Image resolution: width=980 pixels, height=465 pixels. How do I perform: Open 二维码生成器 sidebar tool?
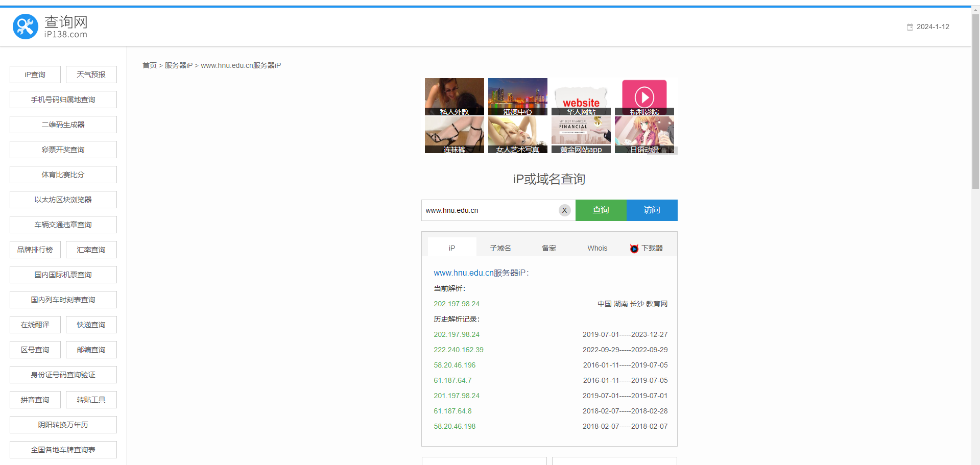coord(63,125)
